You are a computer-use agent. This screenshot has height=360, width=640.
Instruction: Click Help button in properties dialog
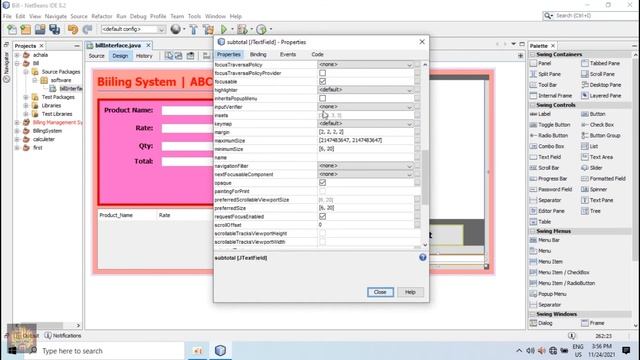click(x=410, y=292)
